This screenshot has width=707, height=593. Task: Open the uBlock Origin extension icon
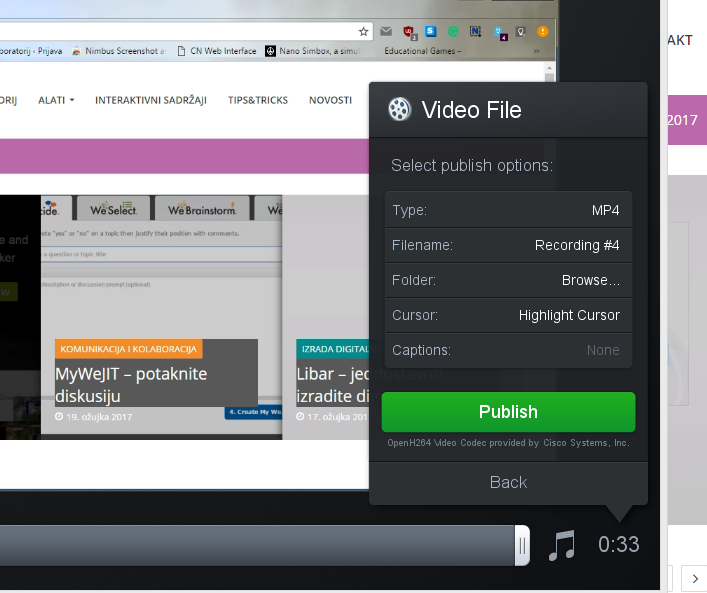408,31
